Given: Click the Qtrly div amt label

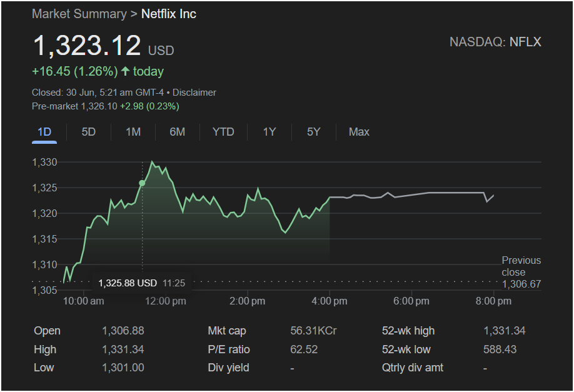Looking at the screenshot, I should (x=413, y=368).
